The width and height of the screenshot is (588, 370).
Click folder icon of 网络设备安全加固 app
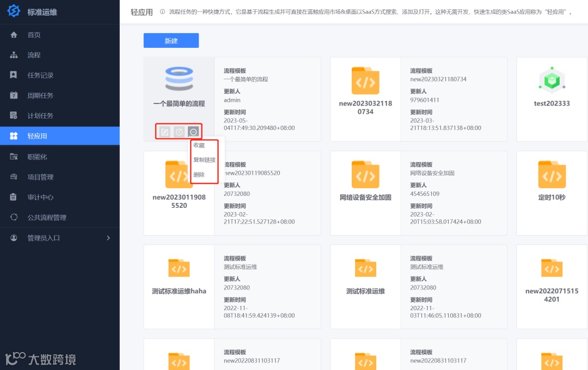coord(365,174)
